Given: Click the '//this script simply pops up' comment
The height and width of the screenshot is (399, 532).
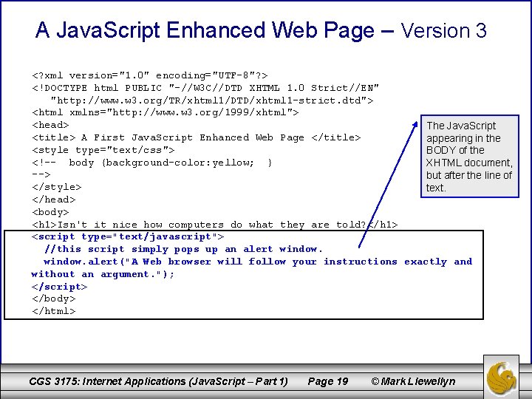Looking at the screenshot, I should click(x=183, y=249).
